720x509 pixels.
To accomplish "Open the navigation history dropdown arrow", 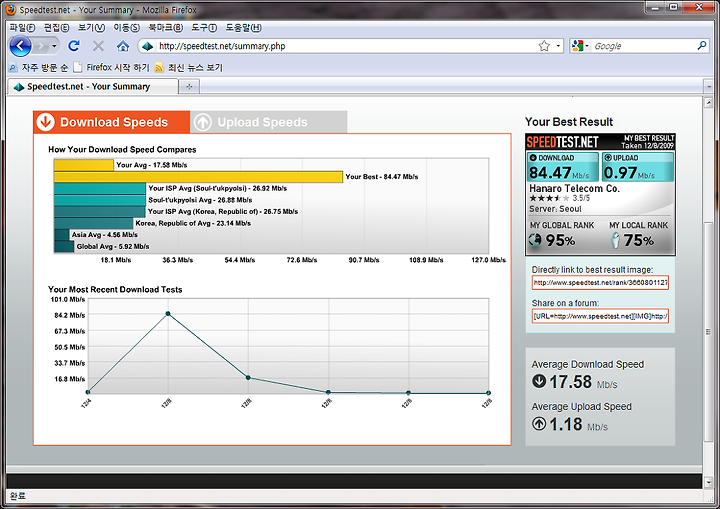I will pyautogui.click(x=54, y=46).
